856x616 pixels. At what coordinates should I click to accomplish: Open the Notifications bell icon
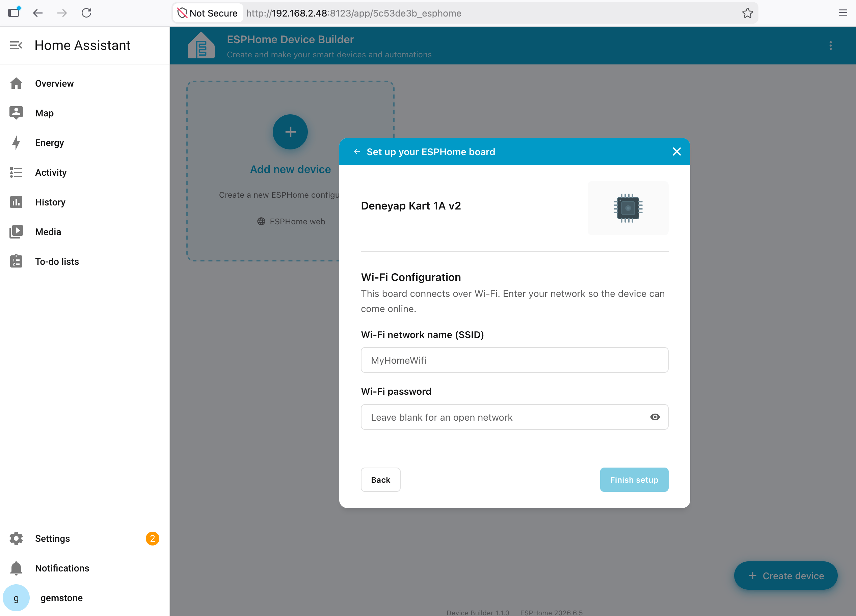[16, 568]
